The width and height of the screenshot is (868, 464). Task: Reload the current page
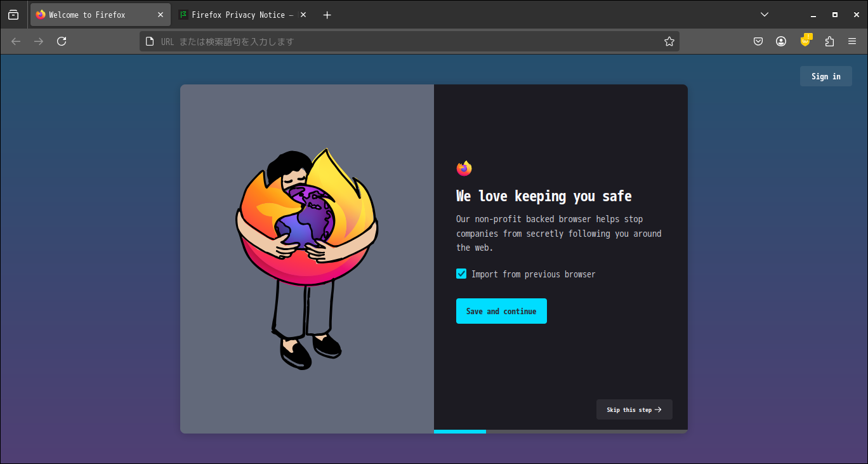62,41
